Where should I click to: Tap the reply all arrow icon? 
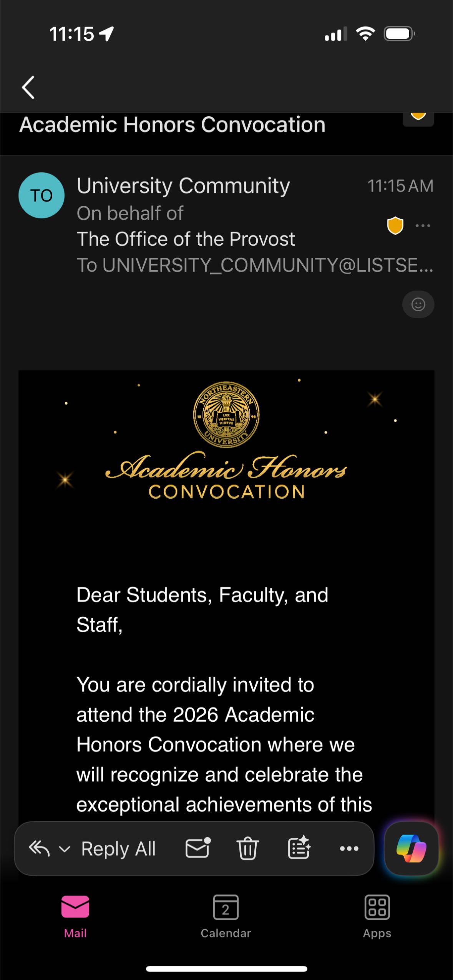point(39,848)
